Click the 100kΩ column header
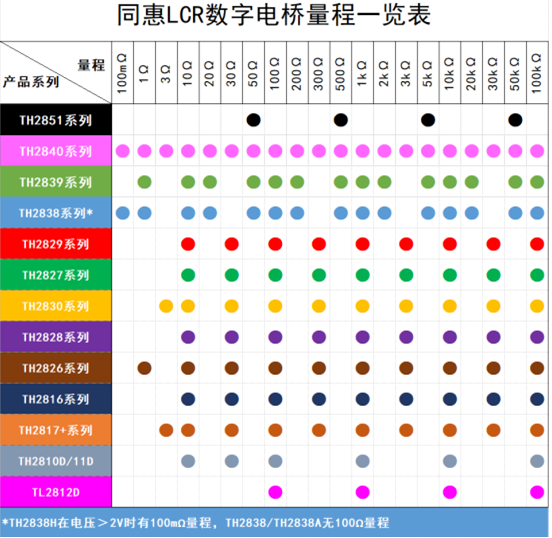 537,73
